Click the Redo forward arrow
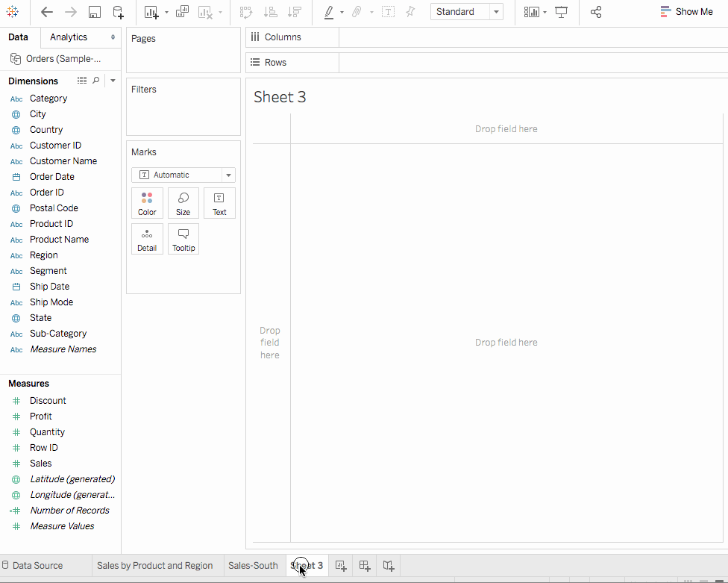The width and height of the screenshot is (728, 583). (x=71, y=12)
